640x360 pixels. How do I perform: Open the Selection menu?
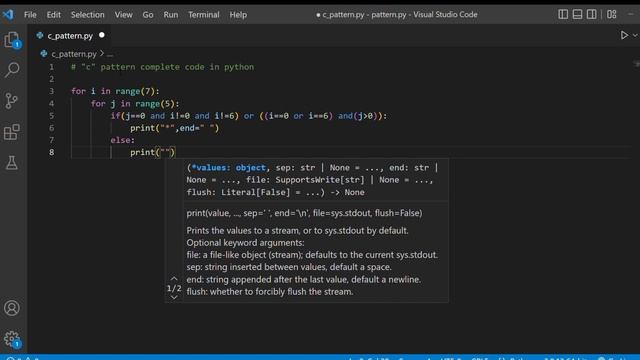[88, 15]
